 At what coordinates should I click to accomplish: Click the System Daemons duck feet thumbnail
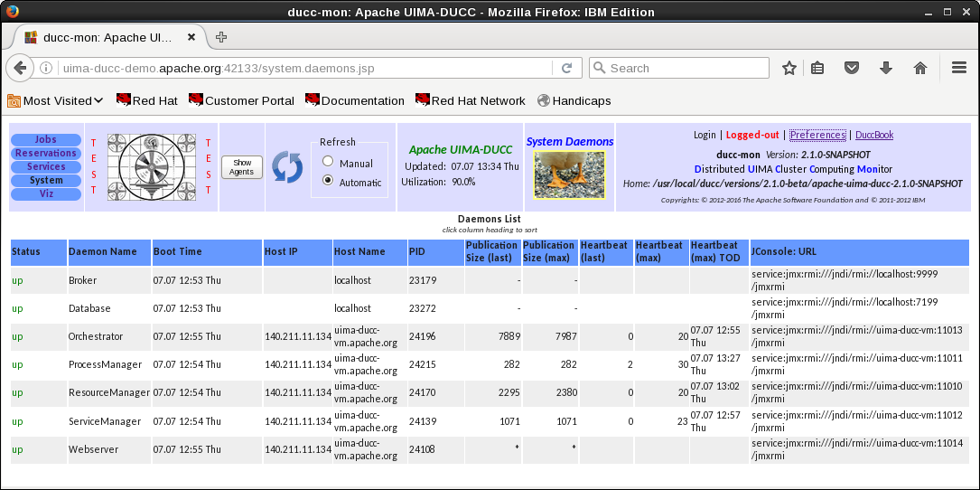pyautogui.click(x=569, y=174)
